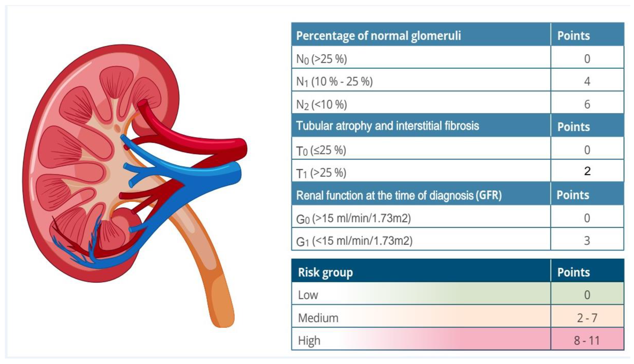Image resolution: width=634 pixels, height=364 pixels.
Task: Click the "Risk group" table header
Action: 325,272
